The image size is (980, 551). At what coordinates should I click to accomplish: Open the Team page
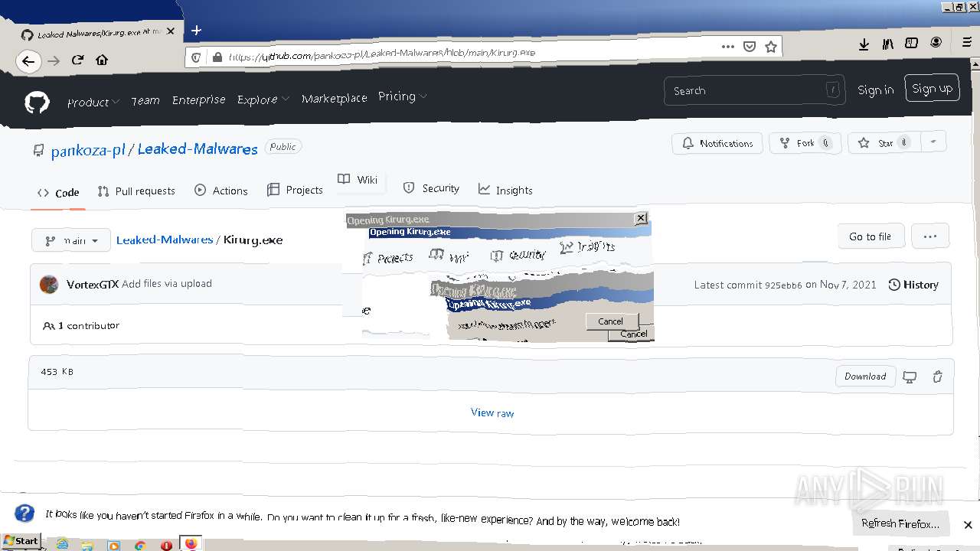pyautogui.click(x=145, y=100)
